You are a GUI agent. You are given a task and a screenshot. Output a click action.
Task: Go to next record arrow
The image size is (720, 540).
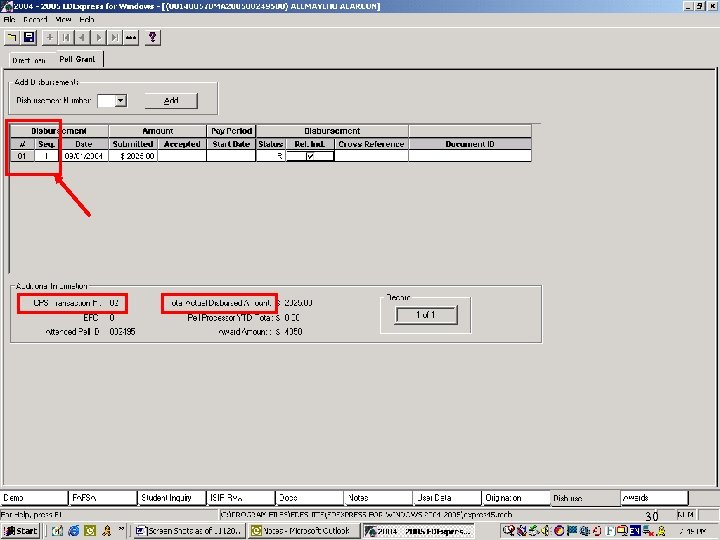click(99, 38)
